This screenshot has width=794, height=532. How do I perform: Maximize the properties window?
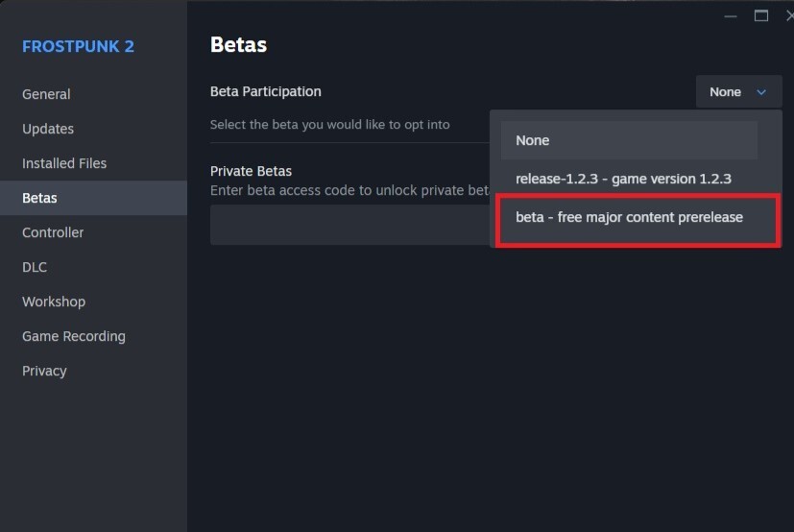(x=761, y=16)
